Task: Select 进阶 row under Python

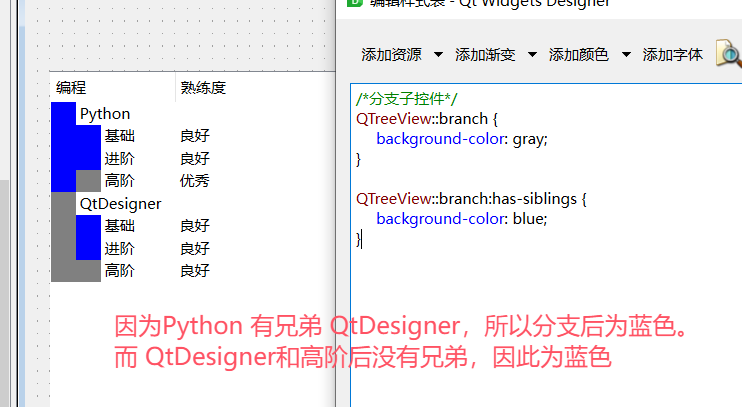Action: pos(120,158)
